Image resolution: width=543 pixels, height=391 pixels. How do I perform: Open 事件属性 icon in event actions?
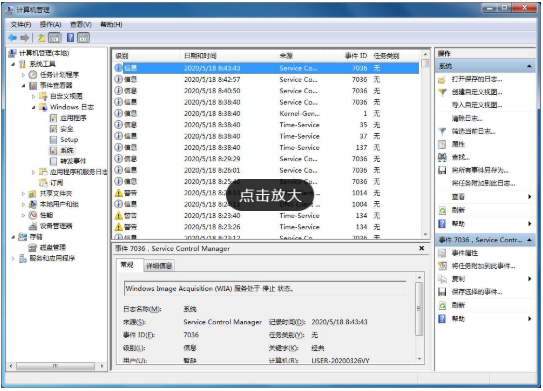(442, 253)
